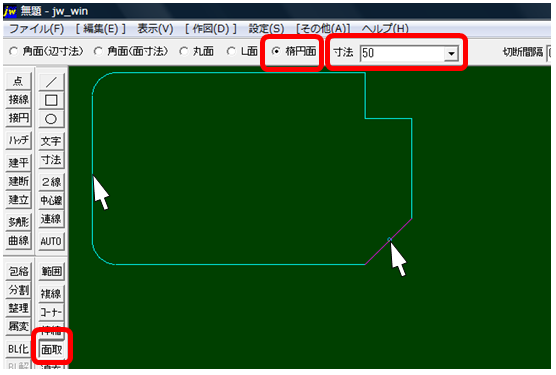556x375 pixels.
Task: Choose the 属変 attribute change tool
Action: (18, 326)
